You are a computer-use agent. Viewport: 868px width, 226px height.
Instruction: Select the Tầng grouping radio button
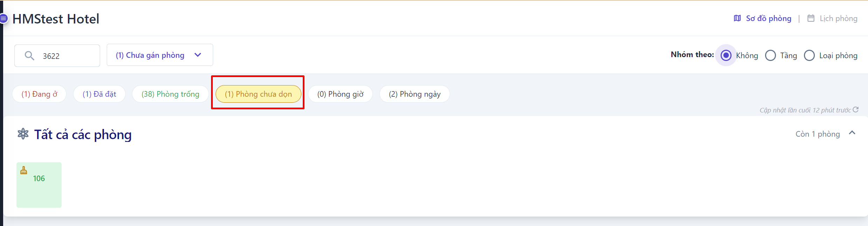770,55
